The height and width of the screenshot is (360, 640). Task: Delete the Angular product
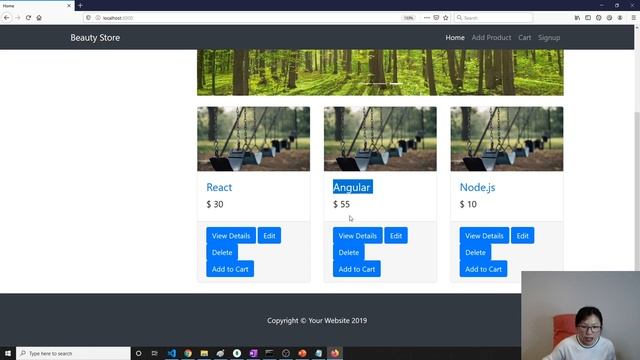pos(349,252)
